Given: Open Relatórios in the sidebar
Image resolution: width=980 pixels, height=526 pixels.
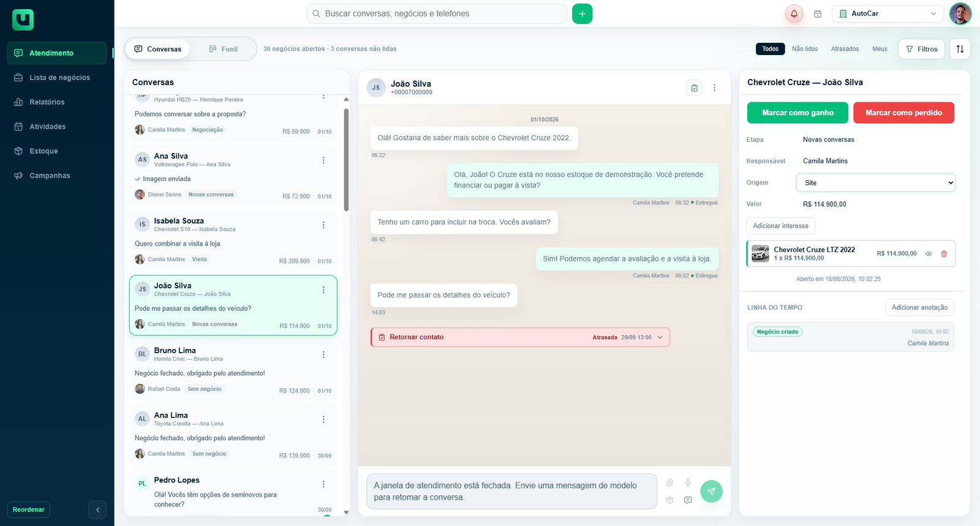Looking at the screenshot, I should (57, 102).
